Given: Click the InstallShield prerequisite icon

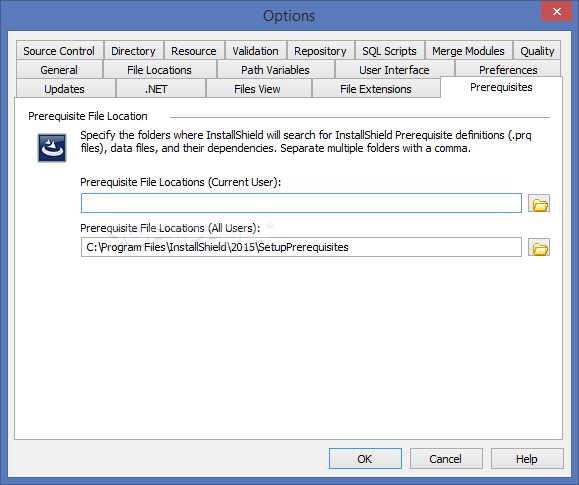Looking at the screenshot, I should (x=52, y=148).
